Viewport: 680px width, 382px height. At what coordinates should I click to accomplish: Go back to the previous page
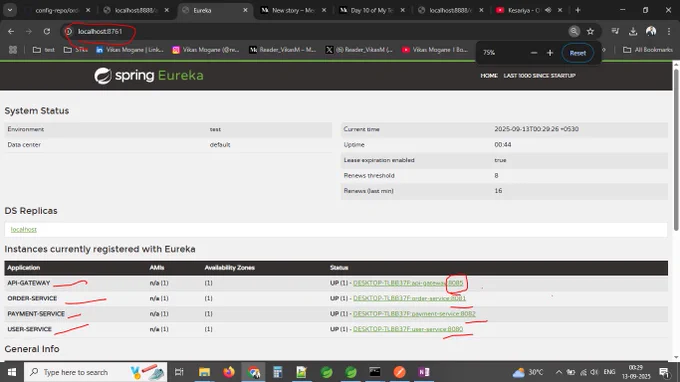click(11, 31)
